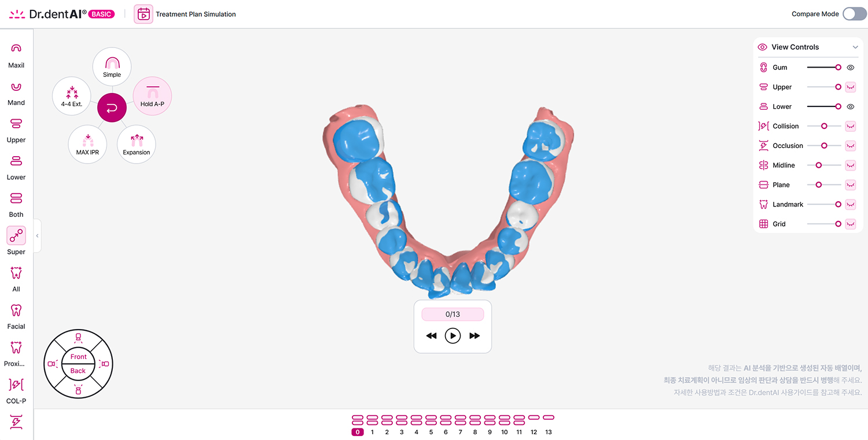Collapse the View Controls panel
Viewport: 868px width, 440px height.
[855, 47]
